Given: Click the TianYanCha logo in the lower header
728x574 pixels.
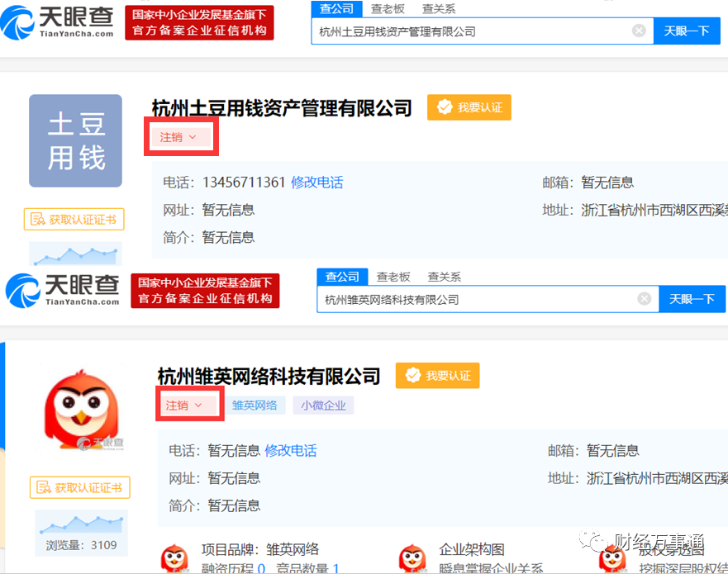Looking at the screenshot, I should click(x=63, y=290).
